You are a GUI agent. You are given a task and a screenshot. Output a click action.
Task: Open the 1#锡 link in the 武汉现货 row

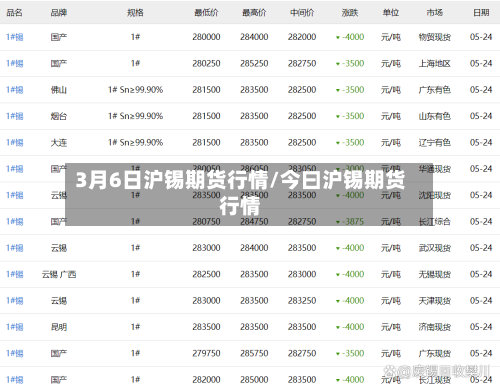(15, 248)
